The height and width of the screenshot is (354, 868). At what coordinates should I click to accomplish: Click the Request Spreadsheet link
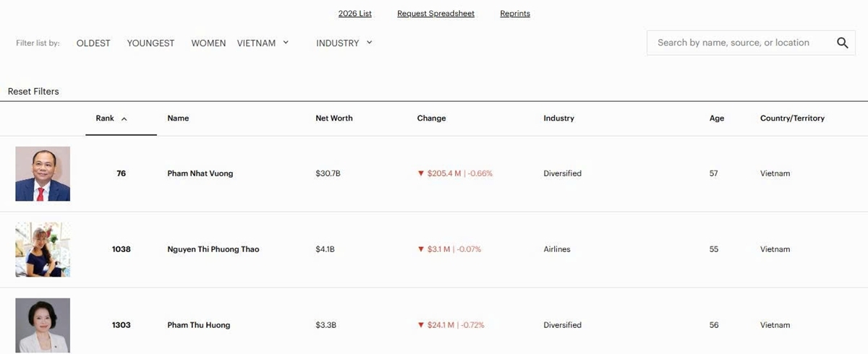click(435, 14)
